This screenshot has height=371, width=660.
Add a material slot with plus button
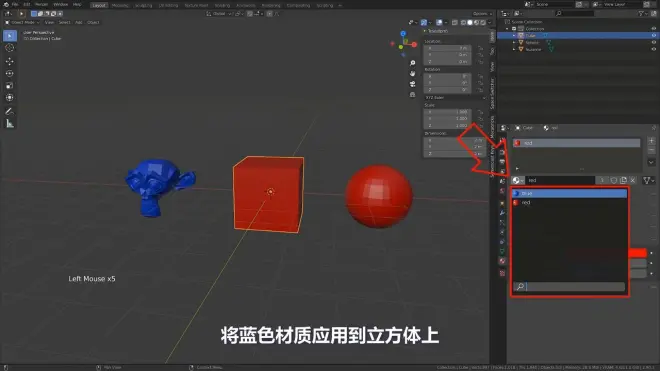[x=651, y=141]
